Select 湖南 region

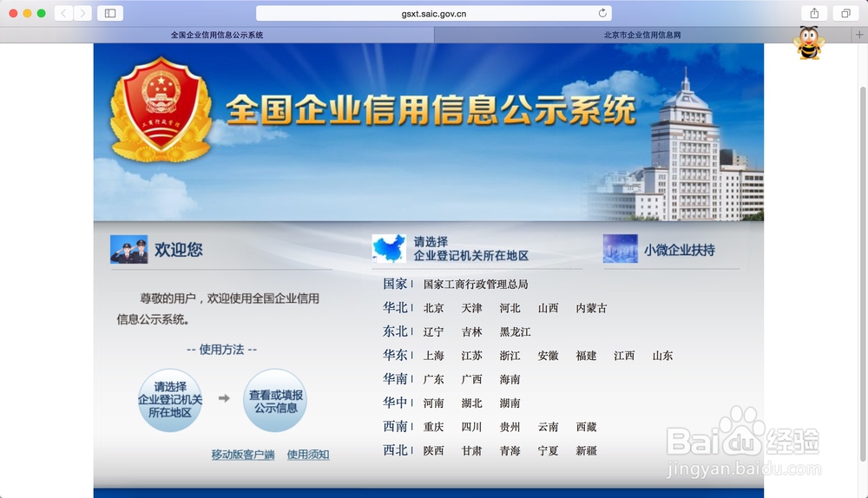point(510,403)
